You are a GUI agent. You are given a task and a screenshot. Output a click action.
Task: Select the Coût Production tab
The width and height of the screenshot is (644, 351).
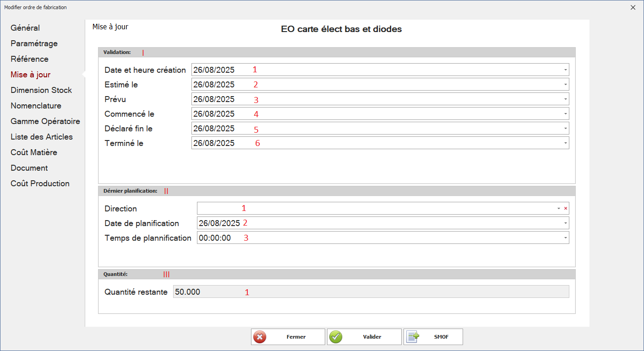pos(40,184)
